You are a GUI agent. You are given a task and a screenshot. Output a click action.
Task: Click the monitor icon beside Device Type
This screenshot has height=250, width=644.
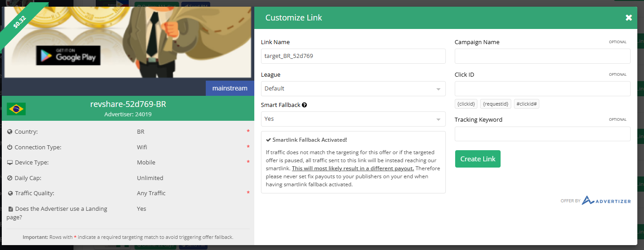point(10,163)
